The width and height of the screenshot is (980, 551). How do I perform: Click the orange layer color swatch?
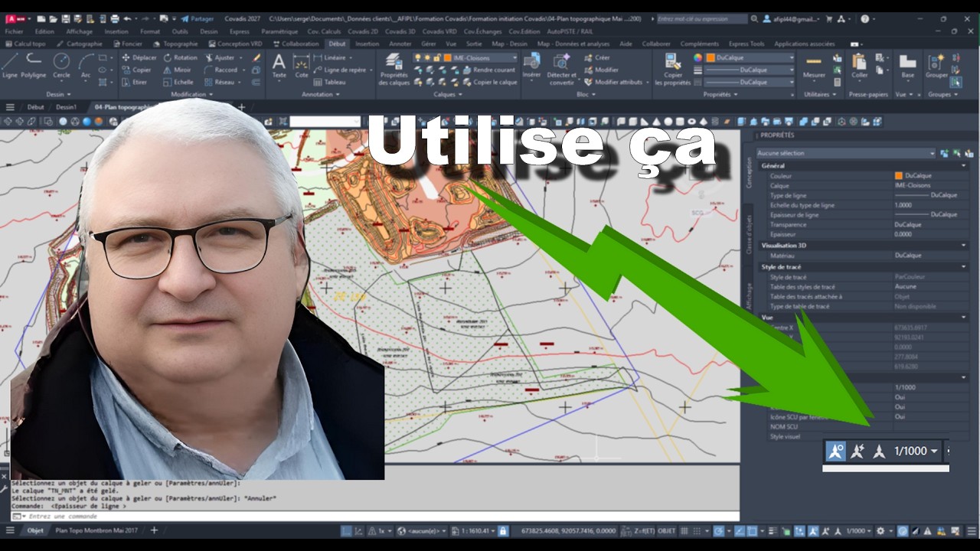(447, 57)
